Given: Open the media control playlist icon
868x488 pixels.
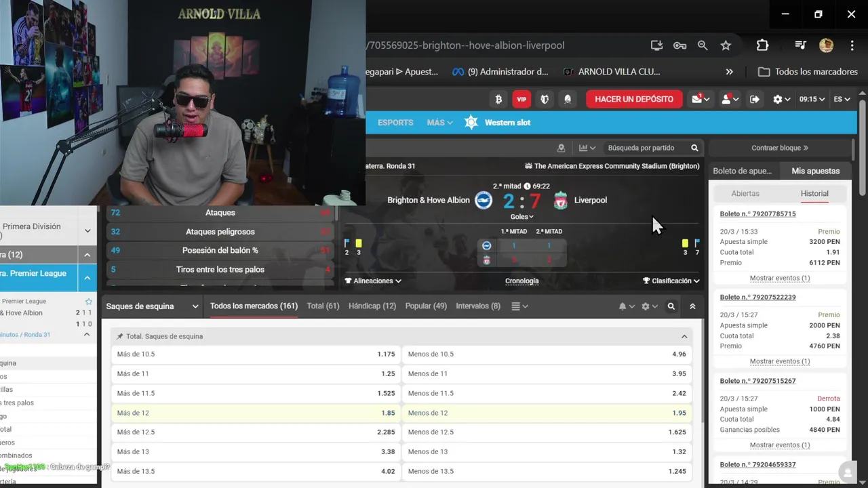Looking at the screenshot, I should click(x=800, y=45).
